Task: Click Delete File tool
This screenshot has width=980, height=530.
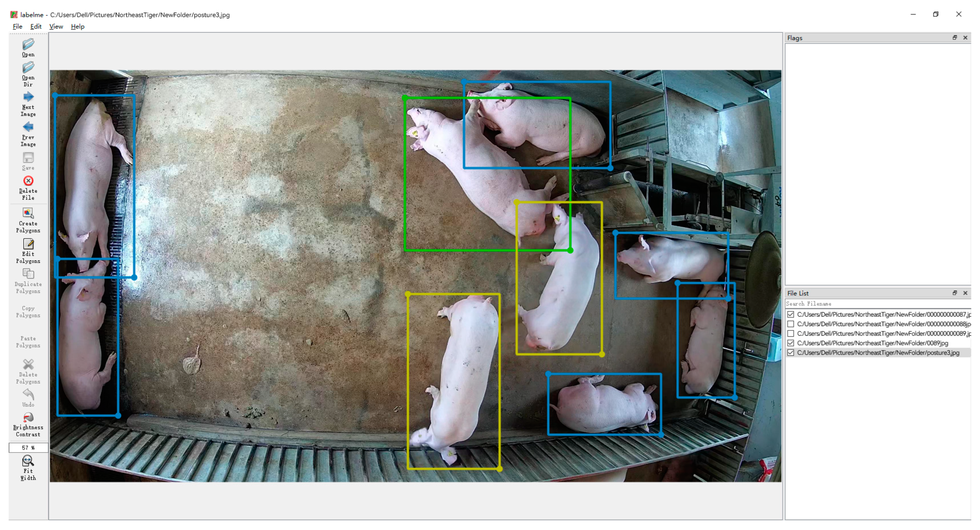Action: pos(28,188)
